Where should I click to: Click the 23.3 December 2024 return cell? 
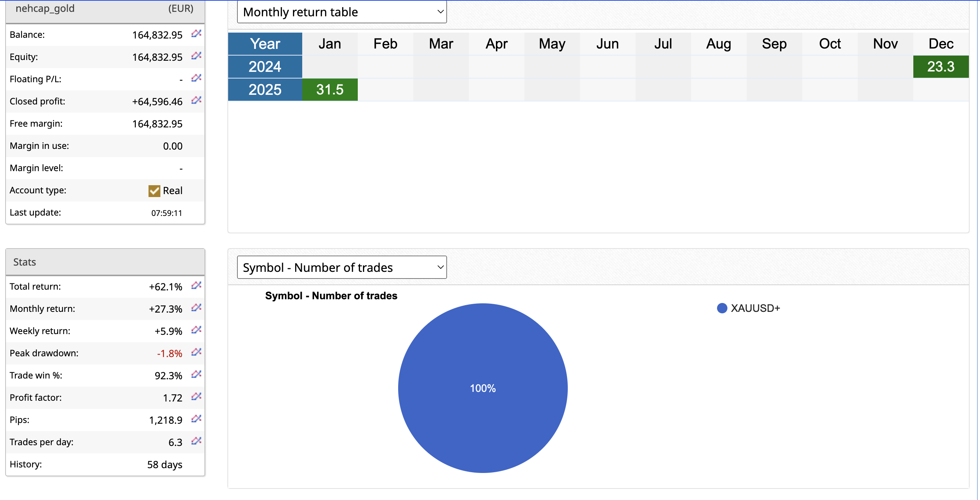click(940, 67)
